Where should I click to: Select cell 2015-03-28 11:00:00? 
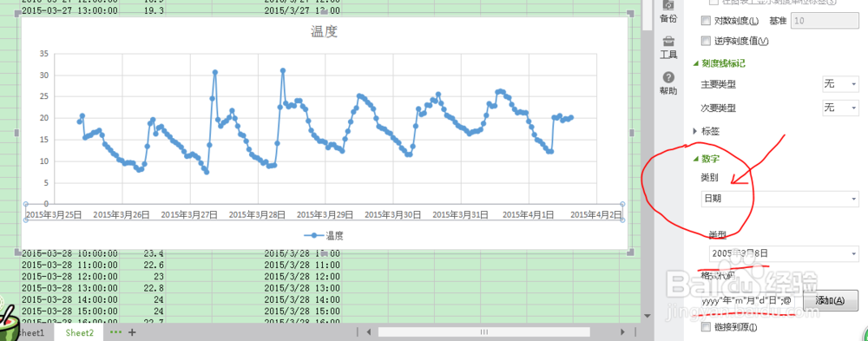69,265
